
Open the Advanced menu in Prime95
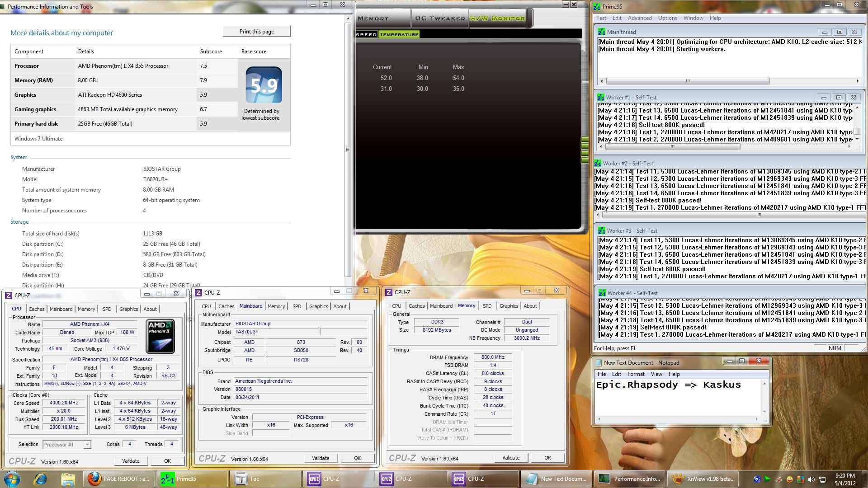coord(640,18)
